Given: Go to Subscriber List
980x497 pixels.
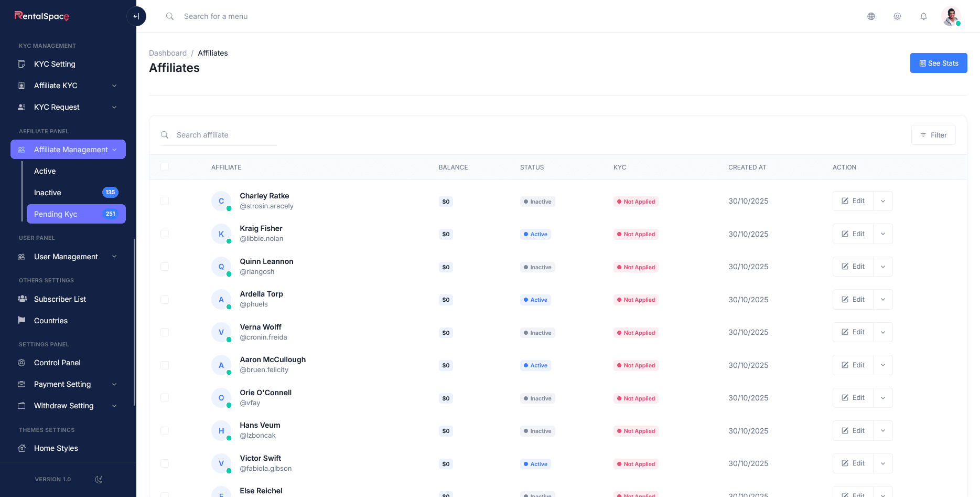Looking at the screenshot, I should tap(60, 299).
